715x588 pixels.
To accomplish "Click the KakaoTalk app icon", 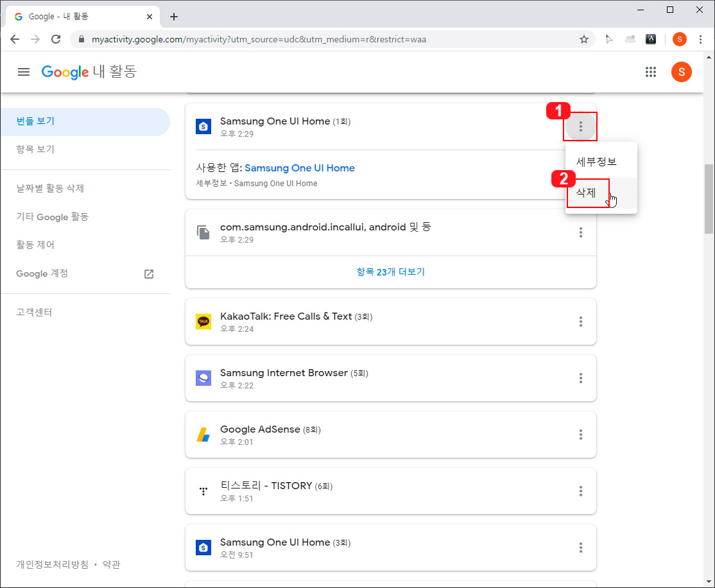I will pyautogui.click(x=203, y=322).
